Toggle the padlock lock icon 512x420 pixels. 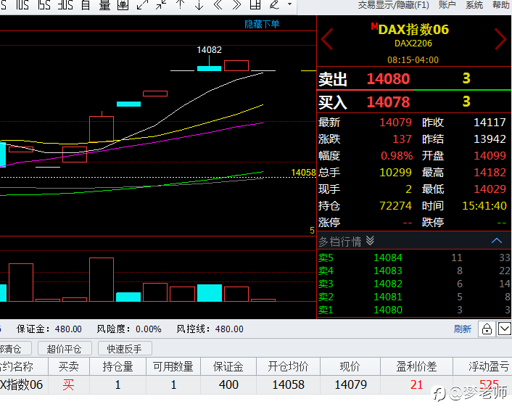pos(487,329)
